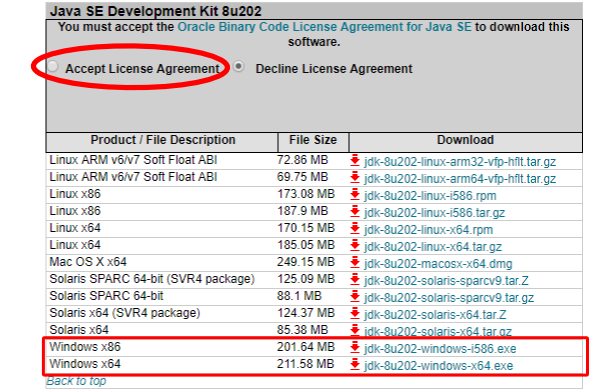Select Accept License Agreement radio button

click(53, 66)
